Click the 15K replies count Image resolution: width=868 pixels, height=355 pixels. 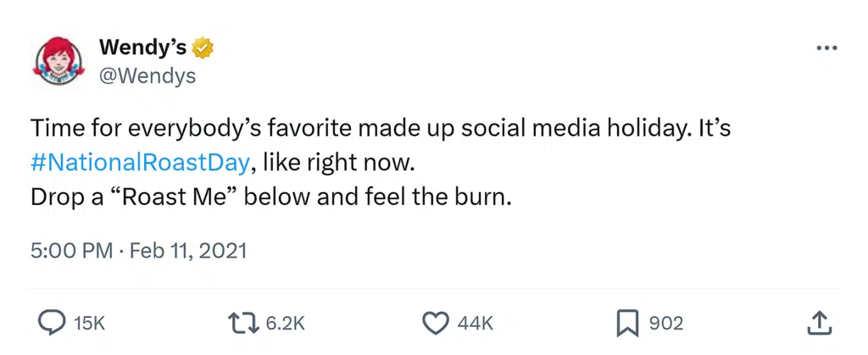(90, 323)
